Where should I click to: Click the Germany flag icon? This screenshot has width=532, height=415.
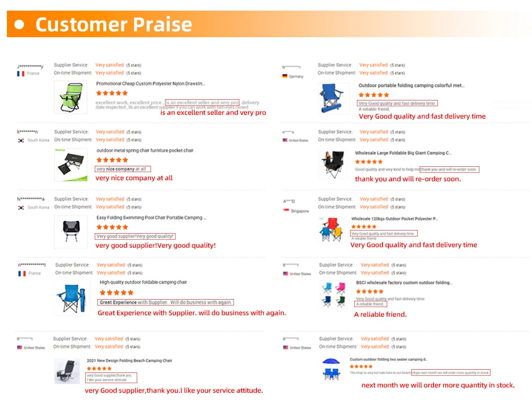(285, 76)
